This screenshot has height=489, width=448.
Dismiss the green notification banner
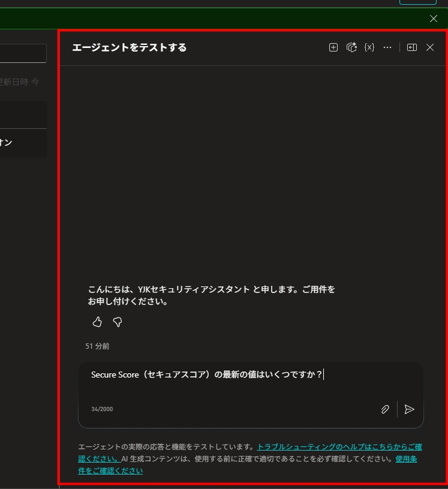[x=434, y=19]
